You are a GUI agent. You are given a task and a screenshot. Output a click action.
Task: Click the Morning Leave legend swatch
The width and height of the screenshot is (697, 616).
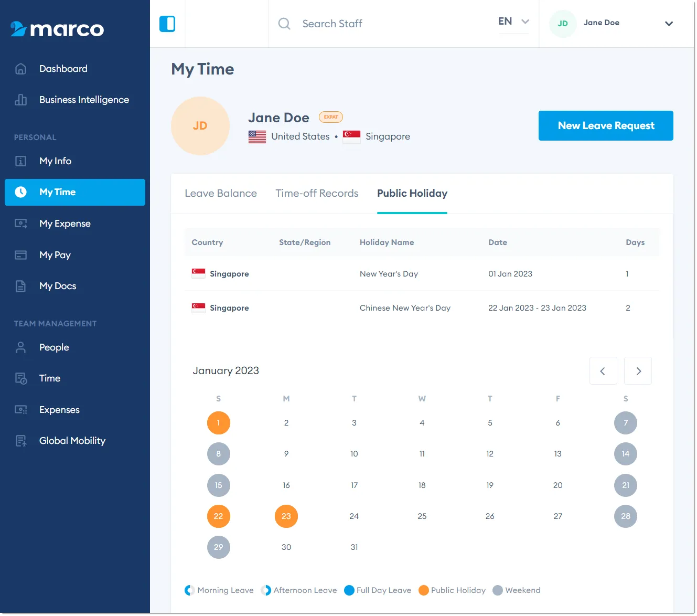190,590
